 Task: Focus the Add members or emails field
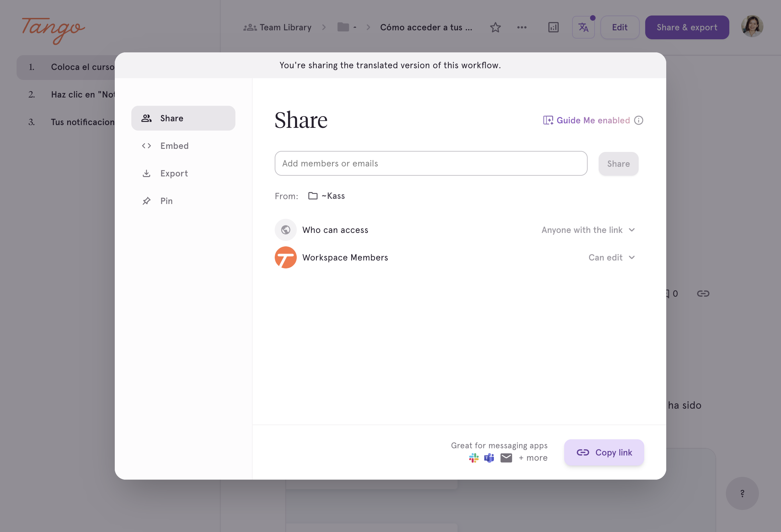[431, 163]
